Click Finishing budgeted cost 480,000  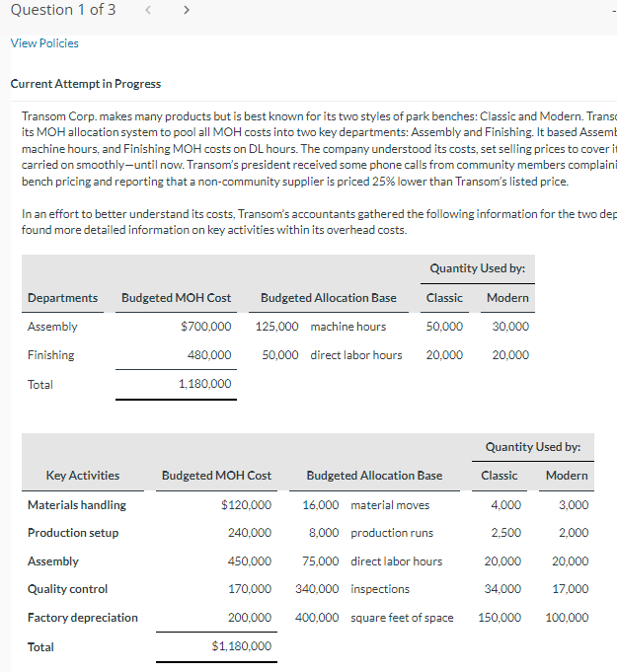(209, 355)
